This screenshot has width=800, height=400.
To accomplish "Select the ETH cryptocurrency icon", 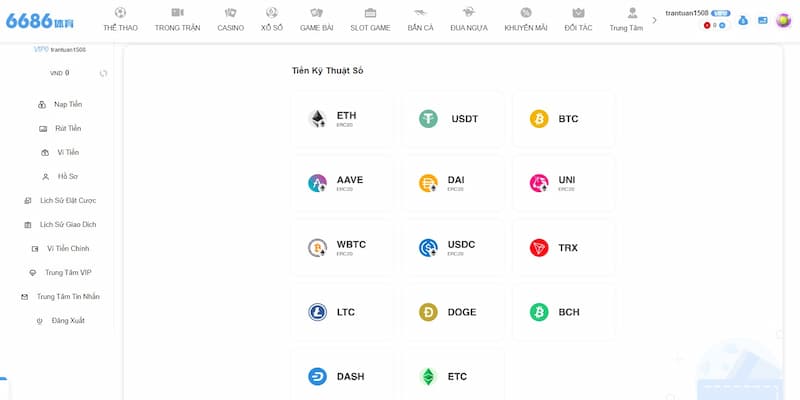I will (317, 119).
